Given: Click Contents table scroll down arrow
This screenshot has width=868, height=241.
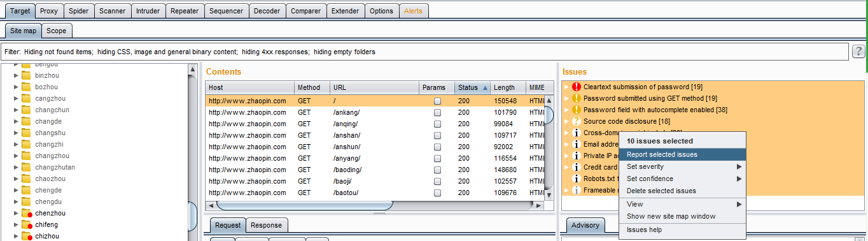Looking at the screenshot, I should (550, 194).
